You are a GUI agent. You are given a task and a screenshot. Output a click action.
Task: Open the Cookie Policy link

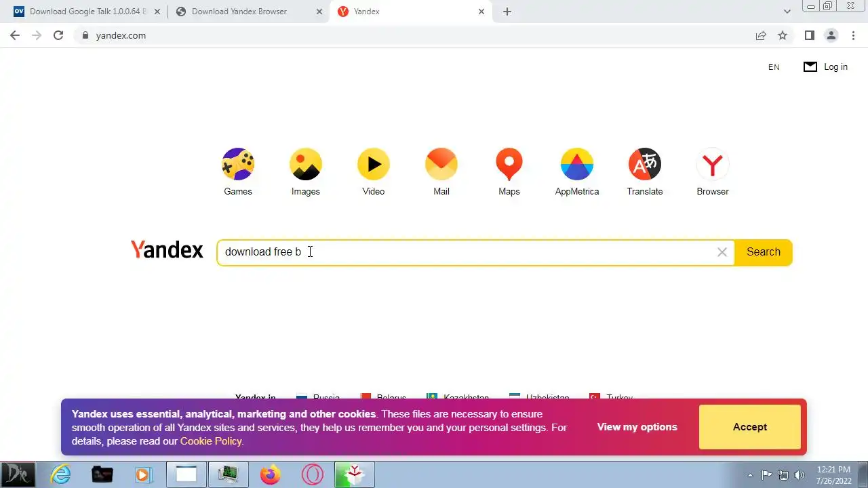(x=211, y=441)
